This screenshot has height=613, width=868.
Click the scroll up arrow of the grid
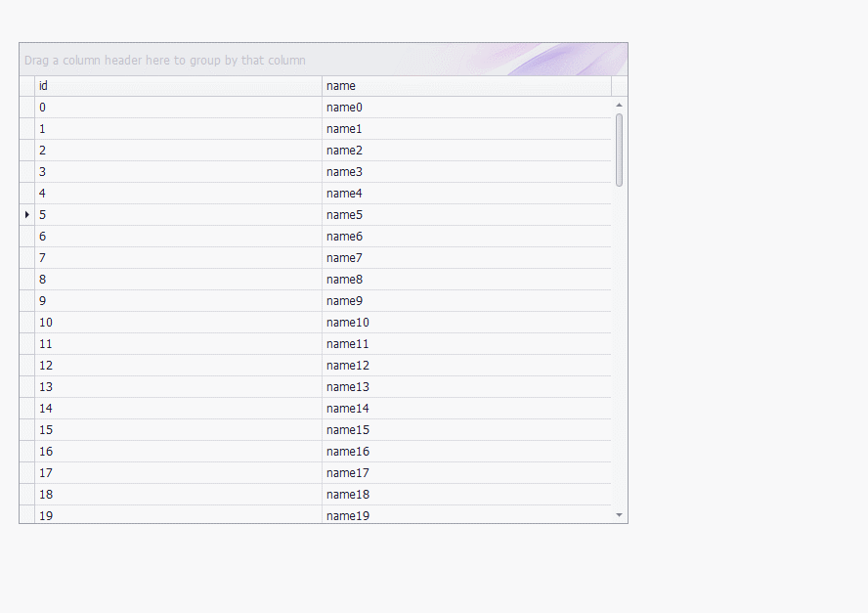pos(619,105)
